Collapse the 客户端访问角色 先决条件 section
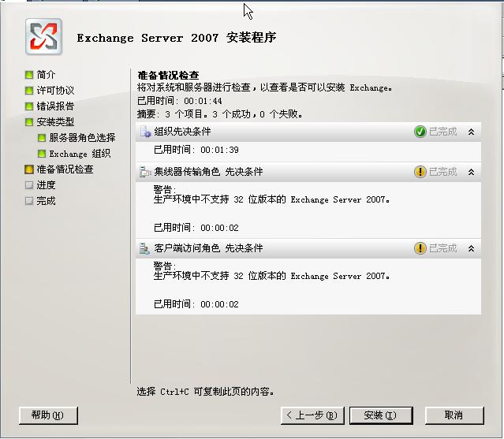 (x=471, y=248)
